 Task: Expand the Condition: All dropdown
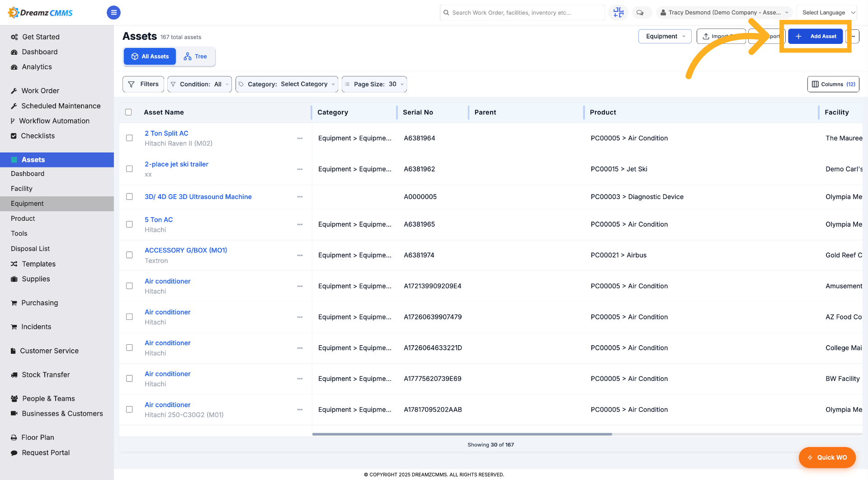point(199,84)
